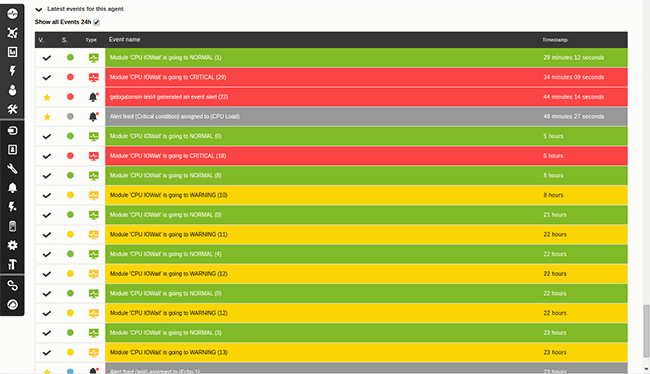
Task: Open the event settings lightning-gear sidebar icon
Action: [x=12, y=207]
